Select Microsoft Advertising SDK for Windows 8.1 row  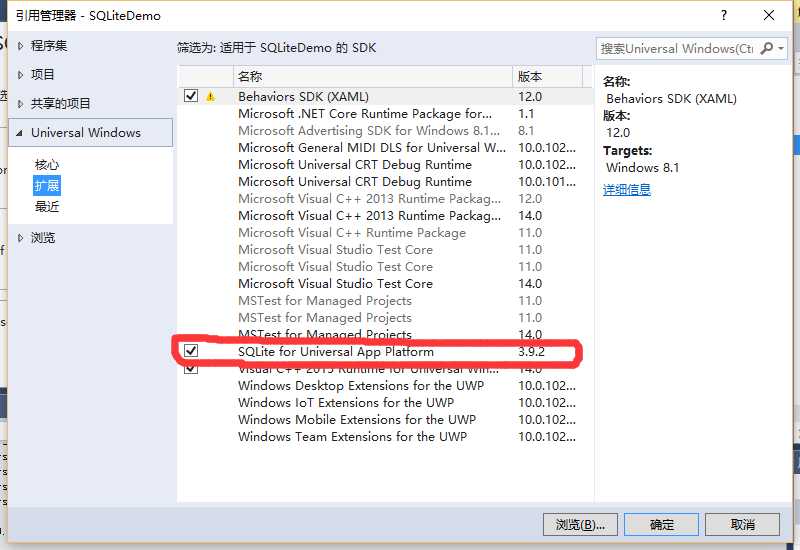coord(385,130)
